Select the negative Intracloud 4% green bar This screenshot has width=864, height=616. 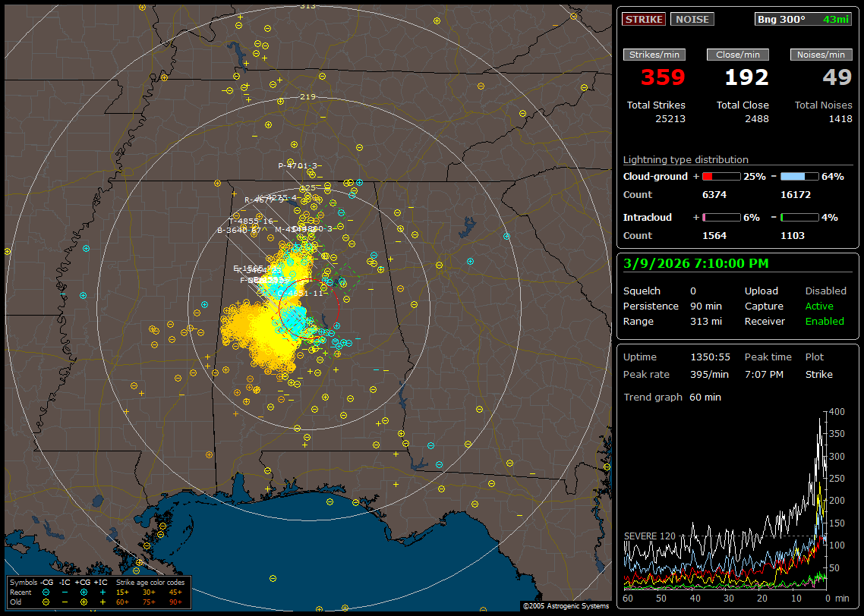[x=799, y=218]
